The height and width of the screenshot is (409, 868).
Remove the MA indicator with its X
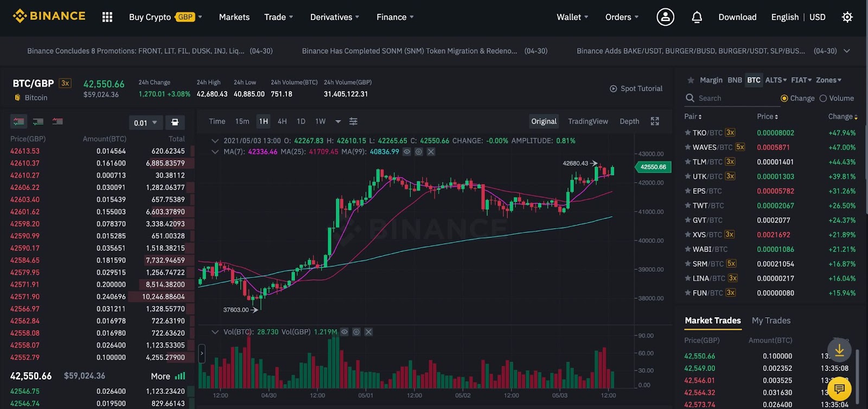click(x=431, y=152)
